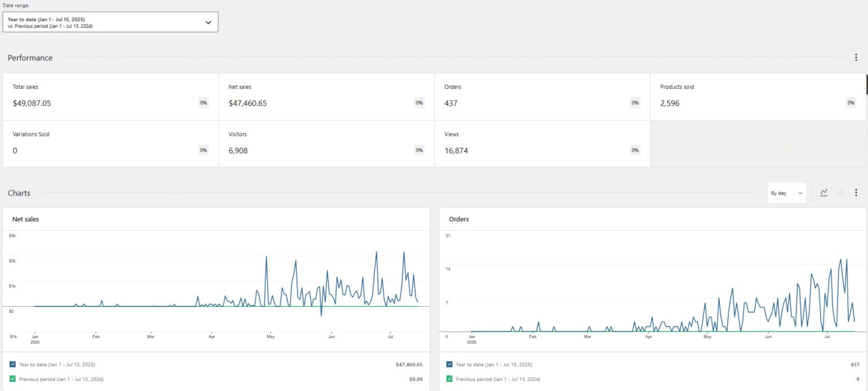Open the Charts section ellipsis menu
This screenshot has width=868, height=391.
click(856, 193)
